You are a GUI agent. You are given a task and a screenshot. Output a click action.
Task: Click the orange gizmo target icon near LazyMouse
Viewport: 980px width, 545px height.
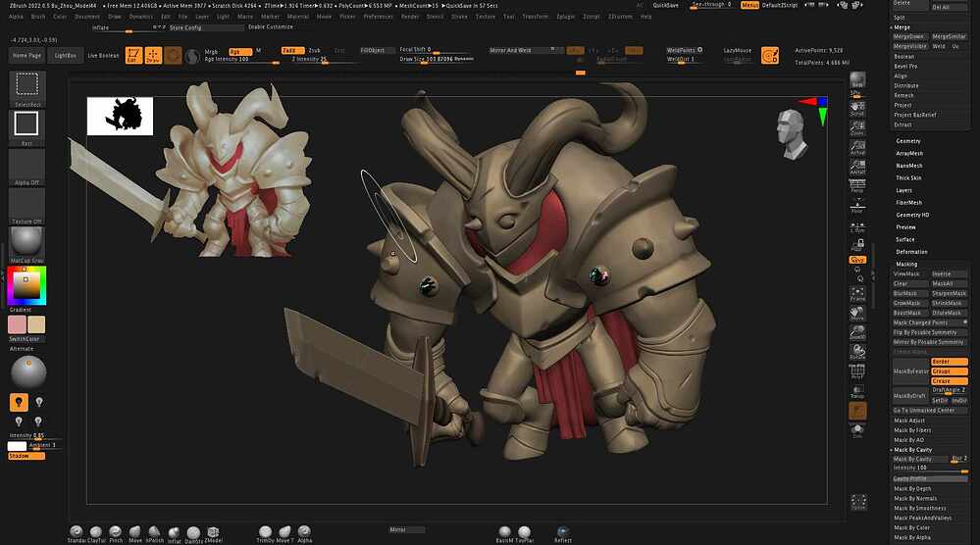(x=770, y=56)
